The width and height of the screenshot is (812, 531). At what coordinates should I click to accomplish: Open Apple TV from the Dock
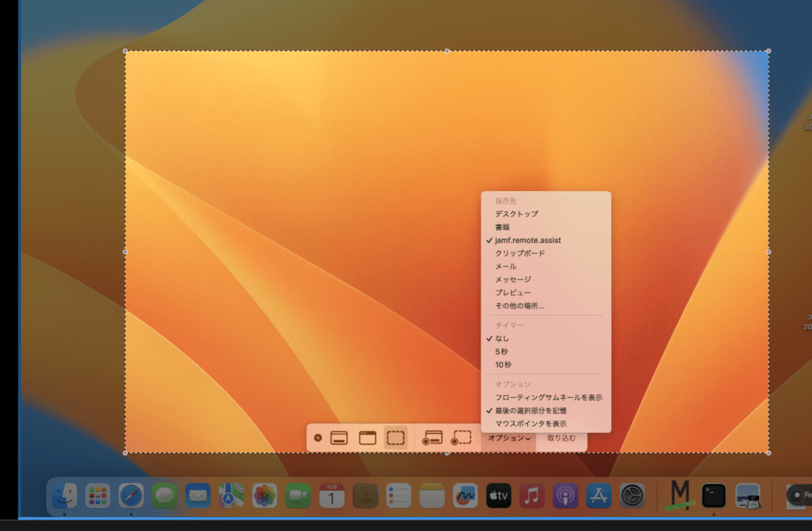click(x=499, y=496)
